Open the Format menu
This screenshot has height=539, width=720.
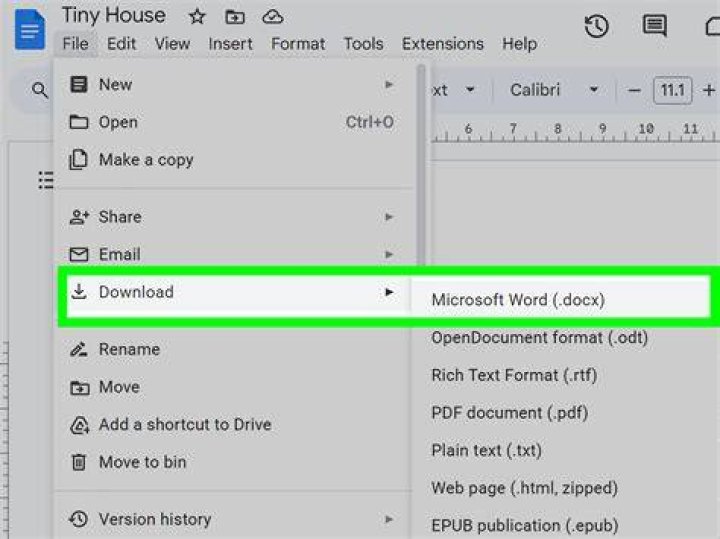[298, 44]
